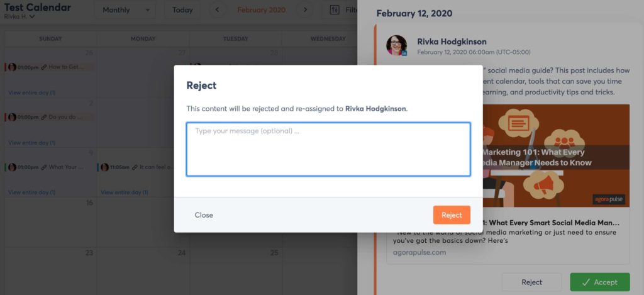The height and width of the screenshot is (295, 644).
Task: Click the February 2020 month label
Action: click(x=261, y=10)
